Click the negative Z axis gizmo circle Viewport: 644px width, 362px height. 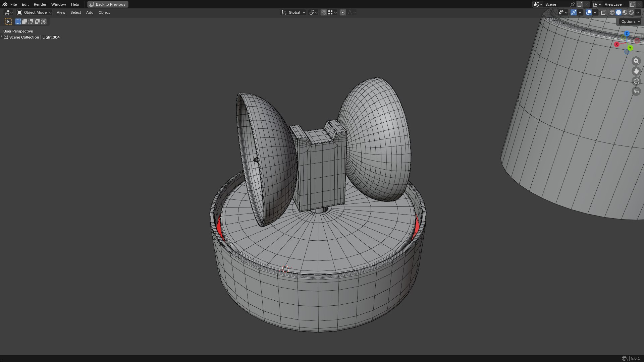click(x=627, y=52)
